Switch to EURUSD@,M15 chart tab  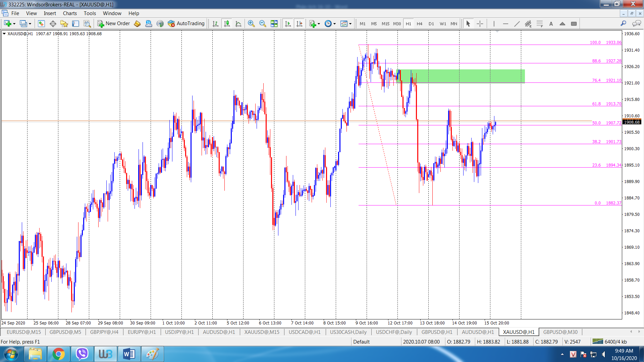pyautogui.click(x=24, y=332)
